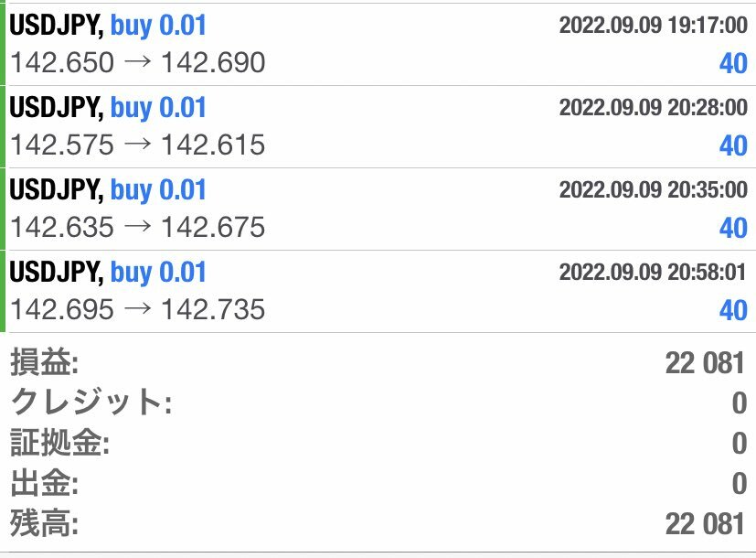Tap profit 40 on the 20:28:00 trade
This screenshot has height=558, width=756.
click(733, 145)
